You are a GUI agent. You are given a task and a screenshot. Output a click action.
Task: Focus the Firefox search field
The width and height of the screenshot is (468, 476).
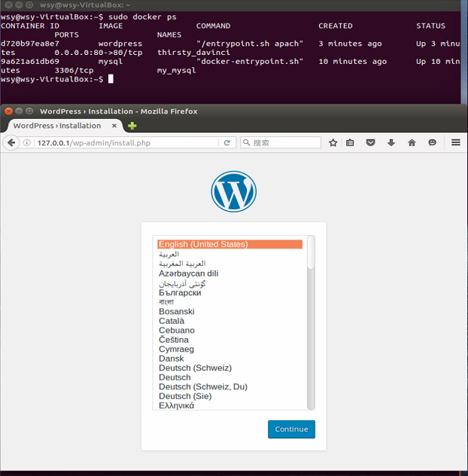pos(281,142)
